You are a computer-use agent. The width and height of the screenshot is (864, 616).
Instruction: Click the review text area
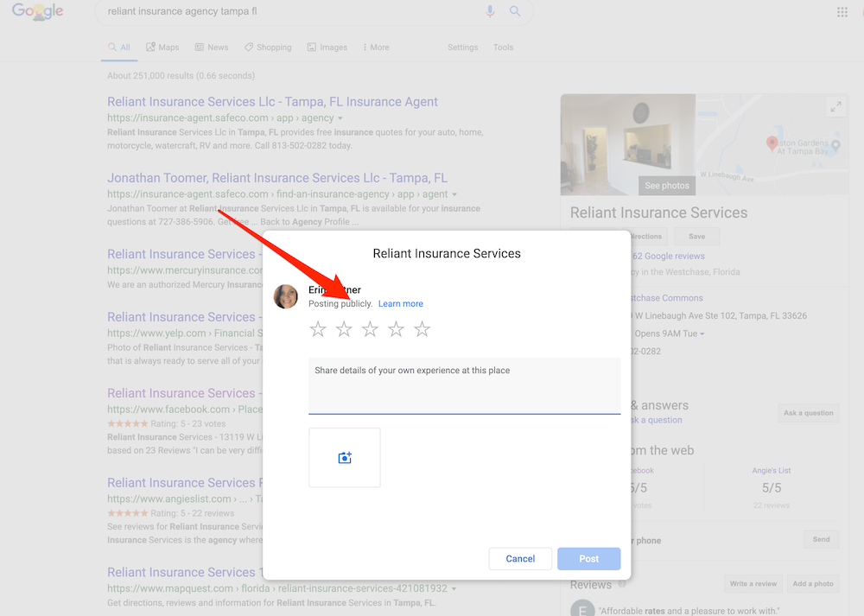pos(465,385)
